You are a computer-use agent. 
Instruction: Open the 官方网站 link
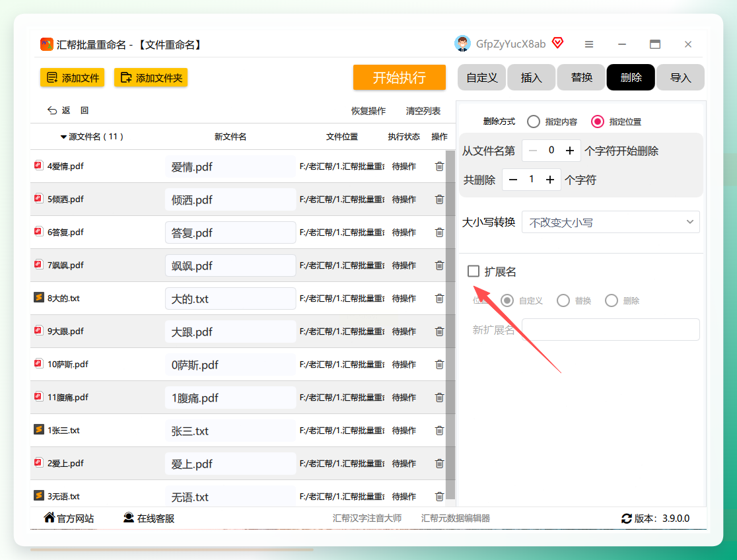[69, 518]
